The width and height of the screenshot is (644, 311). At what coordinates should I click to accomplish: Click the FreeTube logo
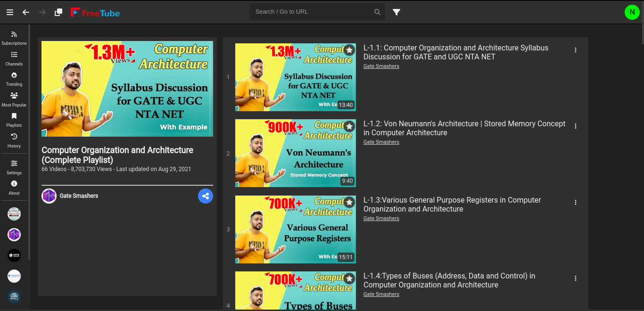coord(95,12)
